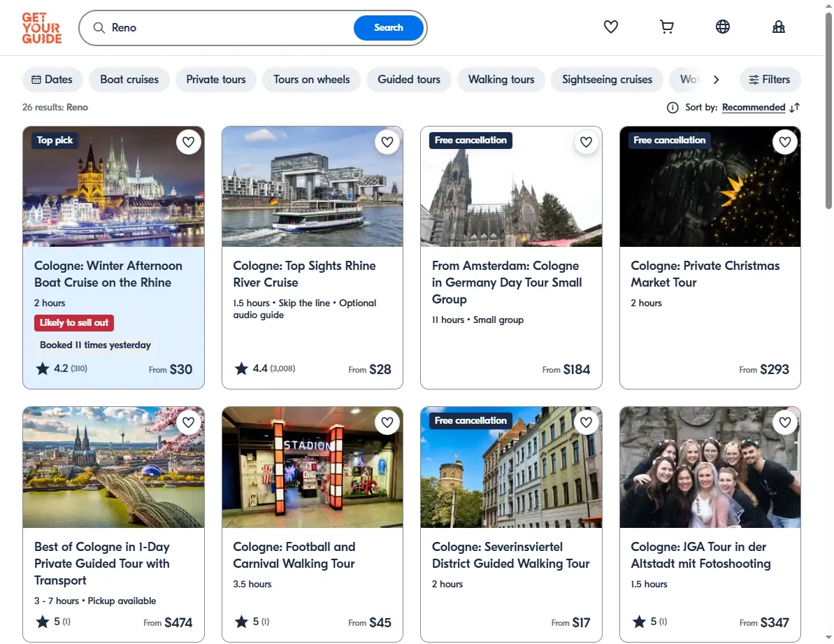Open From Amsterdam: Cologne Day Tour title
Viewport: 834px width, 644px height.
pos(507,282)
